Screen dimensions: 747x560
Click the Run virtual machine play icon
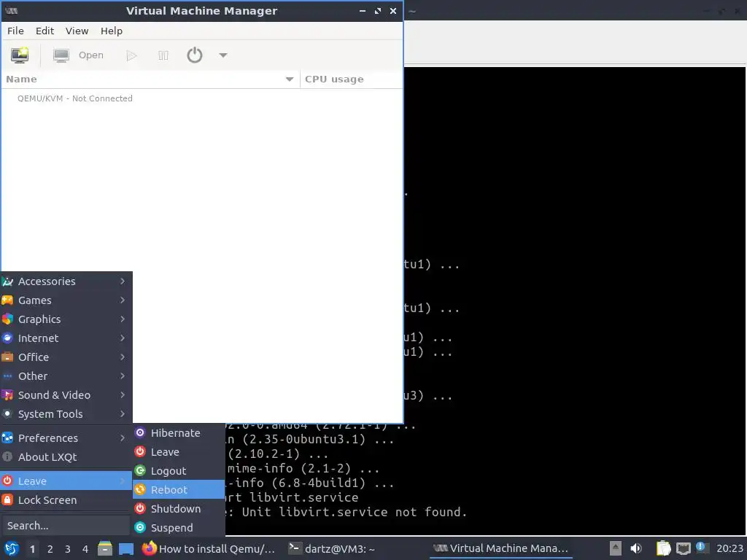coord(131,55)
